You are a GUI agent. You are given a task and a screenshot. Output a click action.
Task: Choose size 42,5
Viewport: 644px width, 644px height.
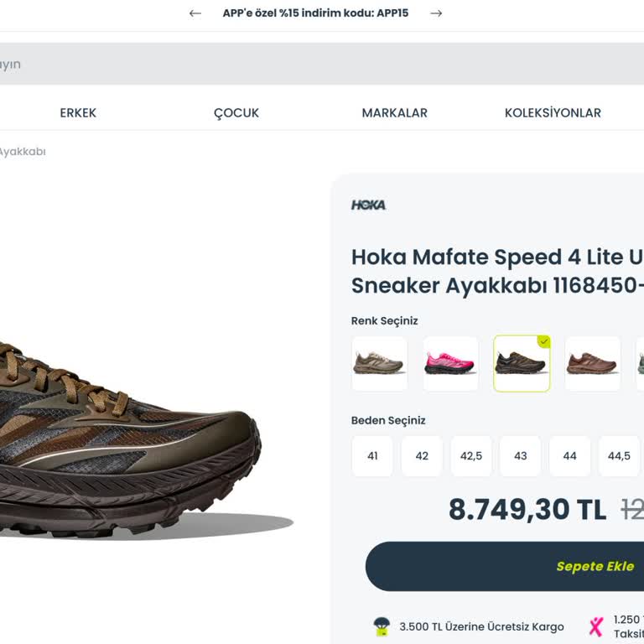[x=471, y=456]
